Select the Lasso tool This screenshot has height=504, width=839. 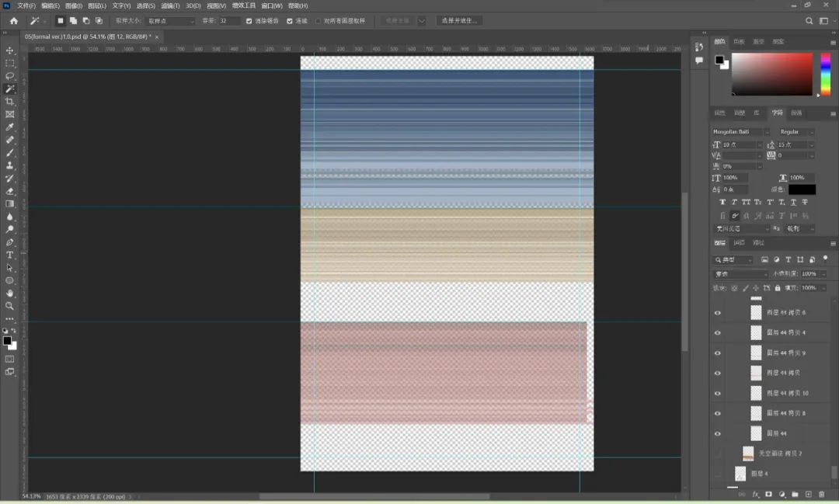tap(9, 76)
